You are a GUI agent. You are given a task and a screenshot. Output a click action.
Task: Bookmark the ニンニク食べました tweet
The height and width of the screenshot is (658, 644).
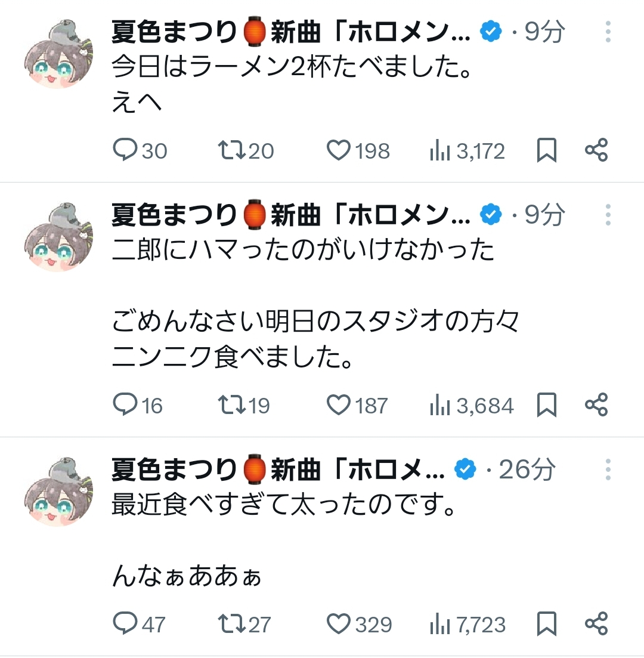(x=547, y=405)
